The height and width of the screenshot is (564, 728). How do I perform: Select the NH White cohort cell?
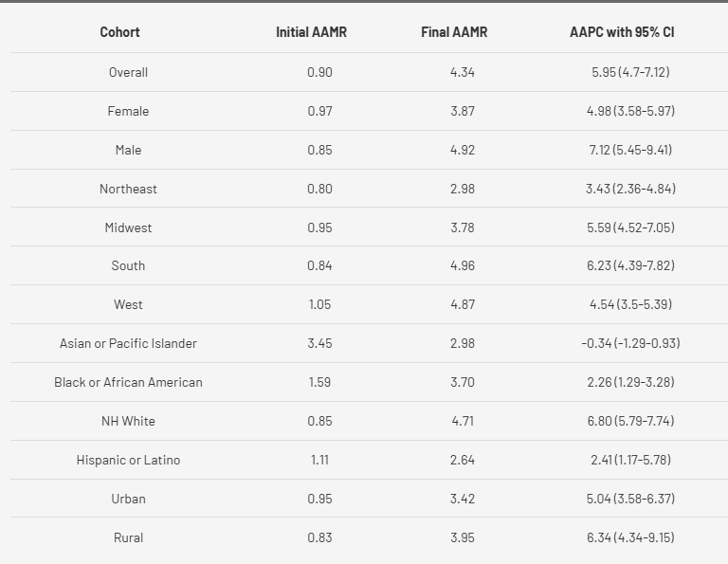128,421
